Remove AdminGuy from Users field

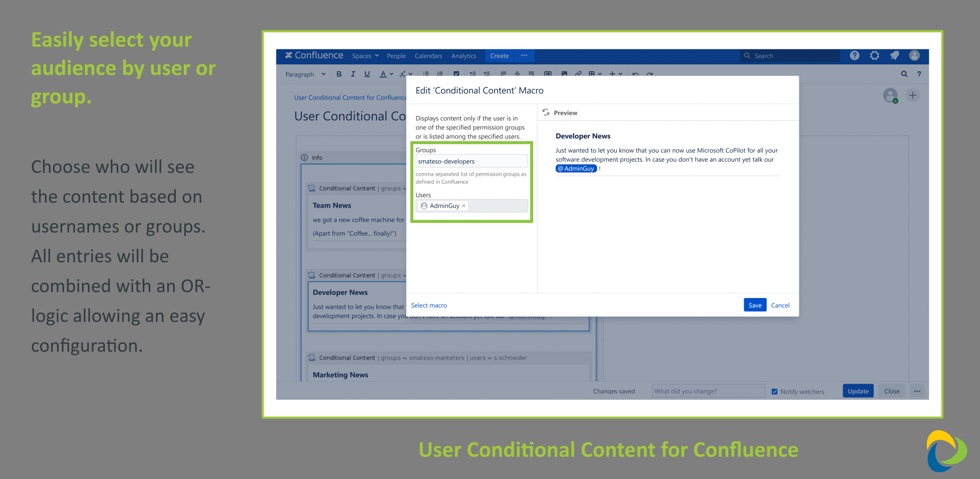pos(463,206)
